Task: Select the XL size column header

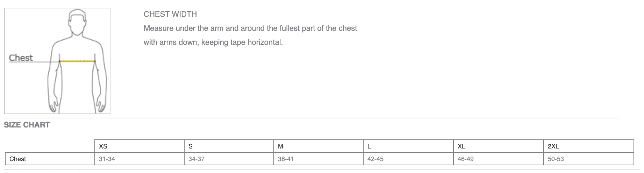Action: click(499, 146)
